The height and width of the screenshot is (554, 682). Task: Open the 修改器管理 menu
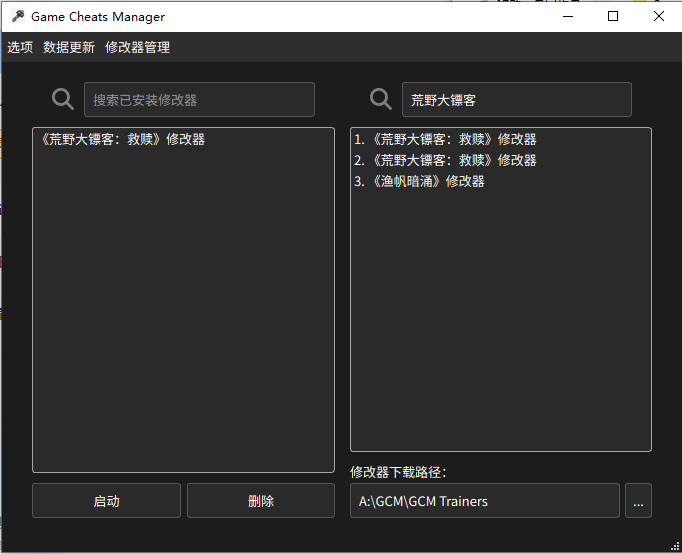pyautogui.click(x=137, y=47)
